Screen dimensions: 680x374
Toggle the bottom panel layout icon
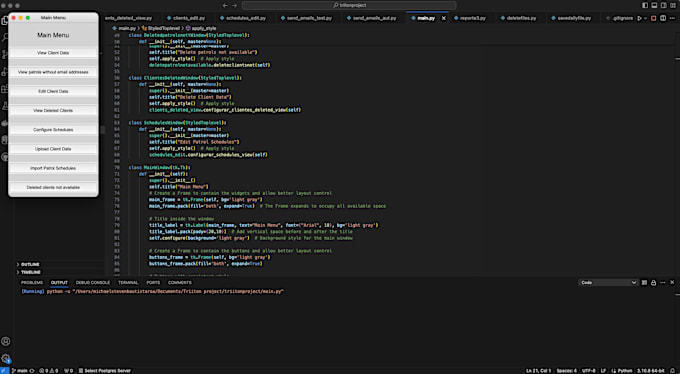tap(654, 5)
